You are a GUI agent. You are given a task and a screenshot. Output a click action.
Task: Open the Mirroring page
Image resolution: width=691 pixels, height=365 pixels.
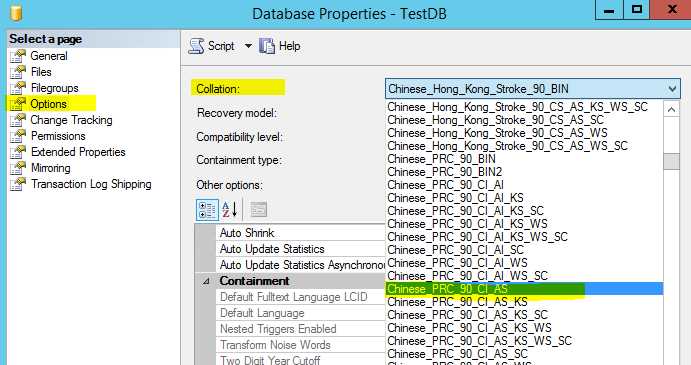pyautogui.click(x=51, y=168)
